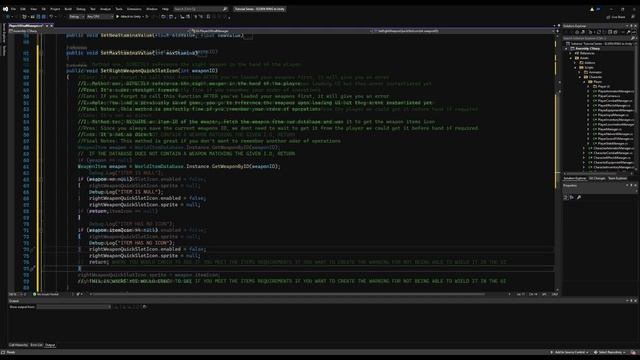The width and height of the screenshot is (640, 360).
Task: Open the File menu
Action: click(x=13, y=9)
